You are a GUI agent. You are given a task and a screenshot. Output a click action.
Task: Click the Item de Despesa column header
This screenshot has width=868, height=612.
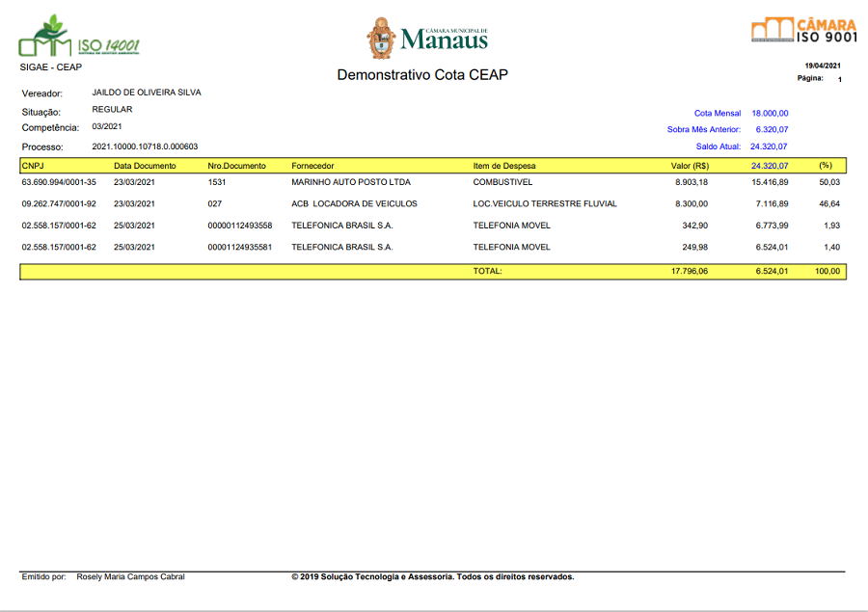[x=503, y=166]
